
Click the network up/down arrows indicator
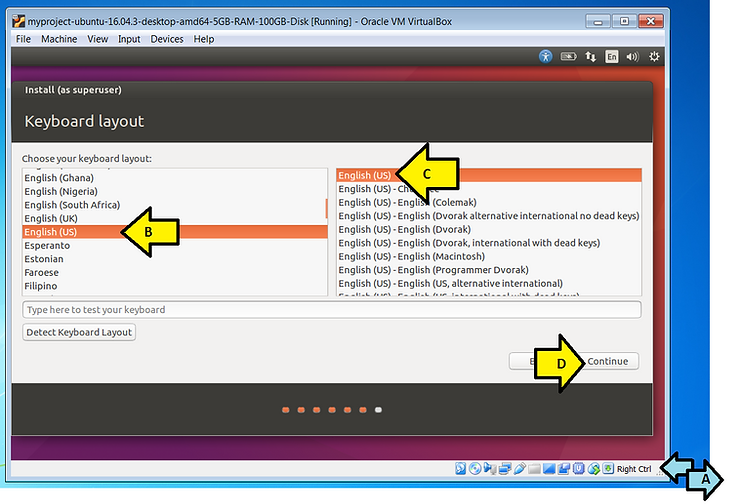(x=590, y=57)
